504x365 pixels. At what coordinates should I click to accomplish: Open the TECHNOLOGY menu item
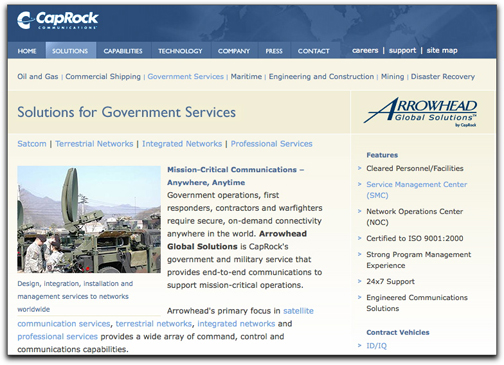(x=180, y=51)
